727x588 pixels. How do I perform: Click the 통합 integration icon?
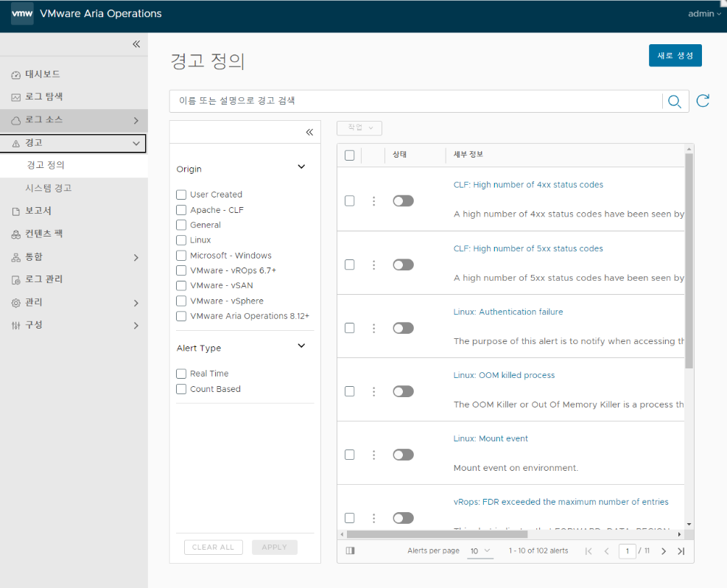(x=15, y=257)
